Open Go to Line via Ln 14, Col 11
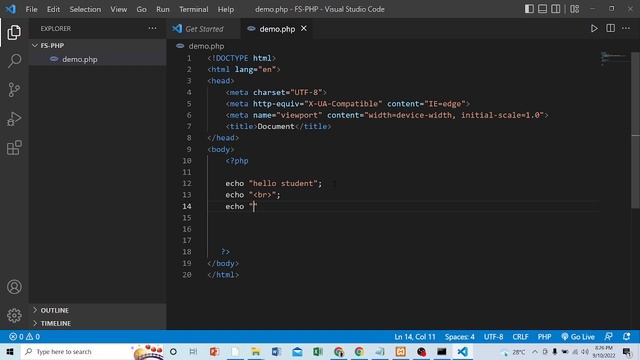The width and height of the screenshot is (640, 360). tap(415, 337)
